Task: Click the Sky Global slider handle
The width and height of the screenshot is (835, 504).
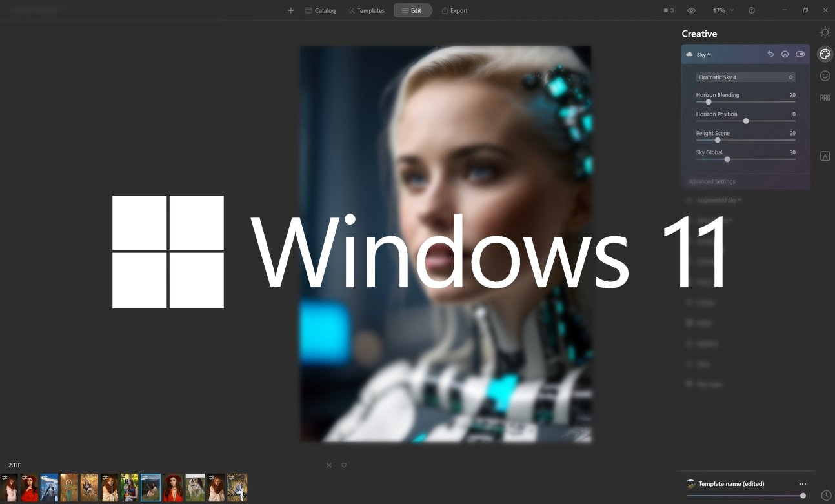Action: tap(727, 159)
